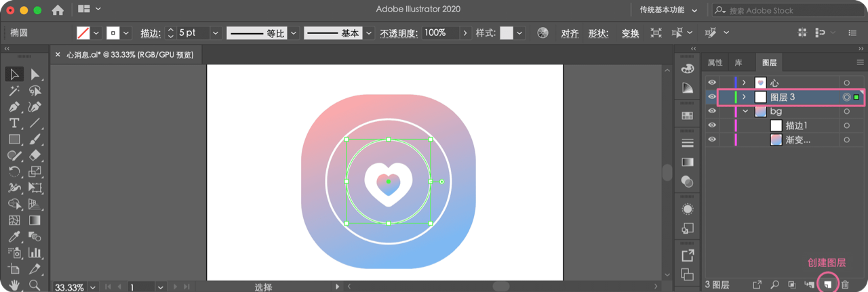Expand 图层 3 layer contents
This screenshot has height=292, width=868.
tap(745, 97)
